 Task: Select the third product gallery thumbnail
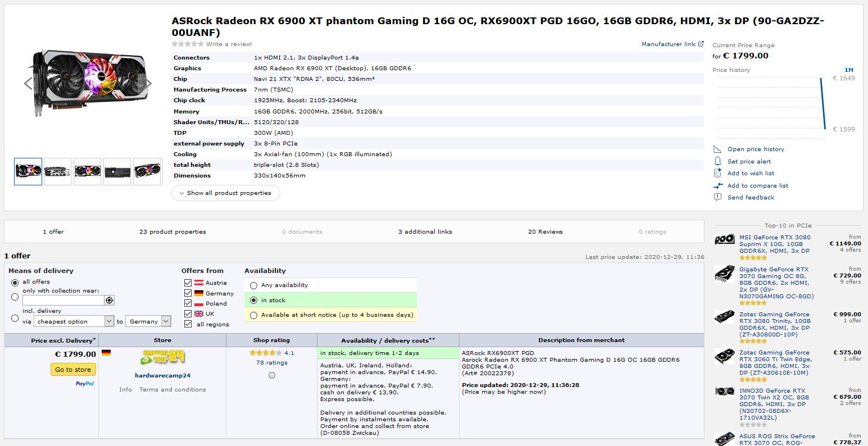88,171
